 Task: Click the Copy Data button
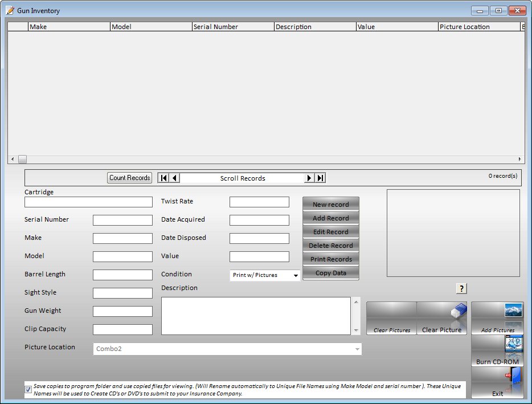(x=330, y=272)
